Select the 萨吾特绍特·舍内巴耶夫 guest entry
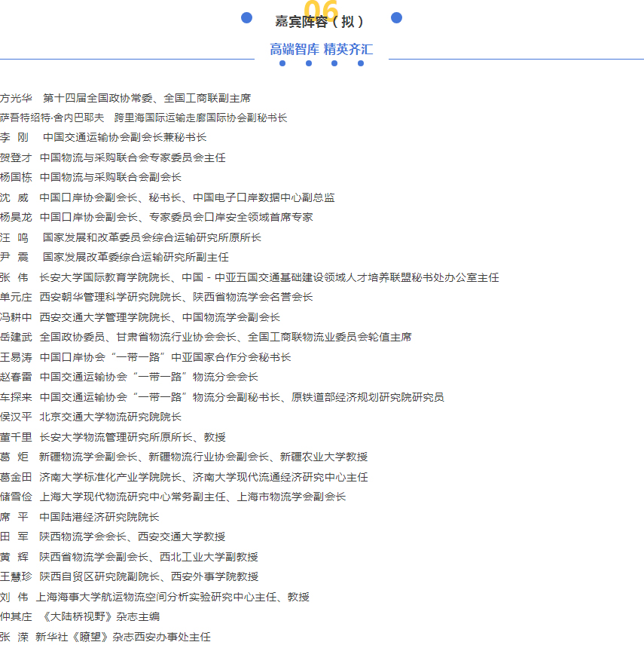The width and height of the screenshot is (644, 645). (143, 118)
